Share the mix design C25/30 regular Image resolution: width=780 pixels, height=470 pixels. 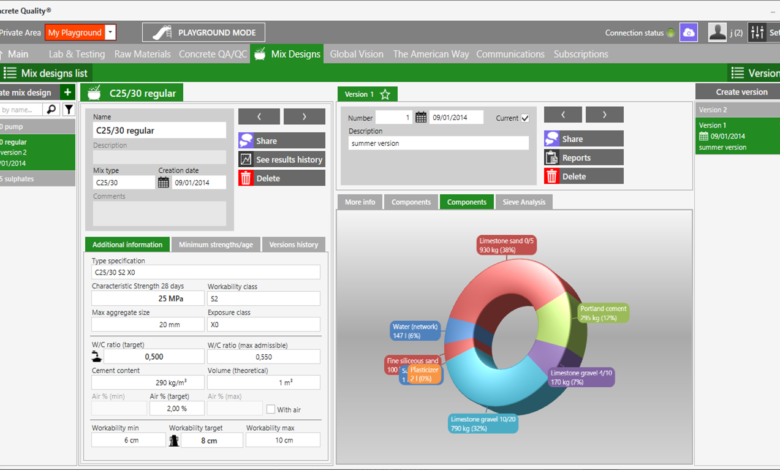click(x=282, y=141)
